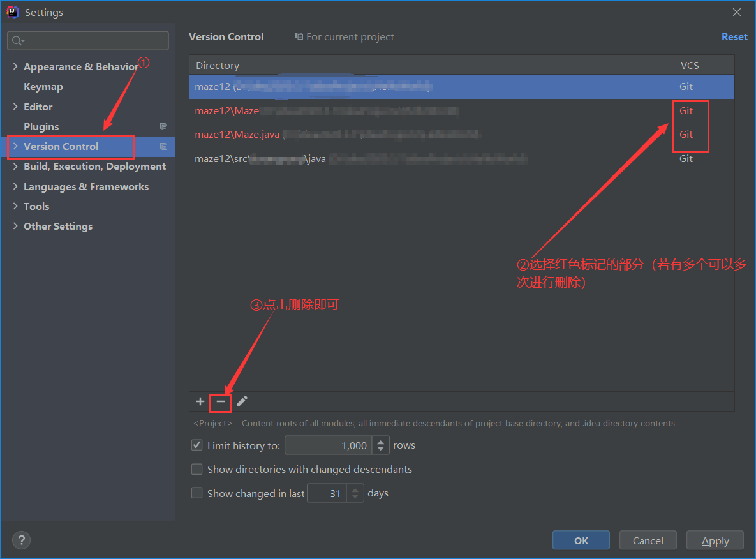Click the Add directory plus icon

(x=200, y=401)
